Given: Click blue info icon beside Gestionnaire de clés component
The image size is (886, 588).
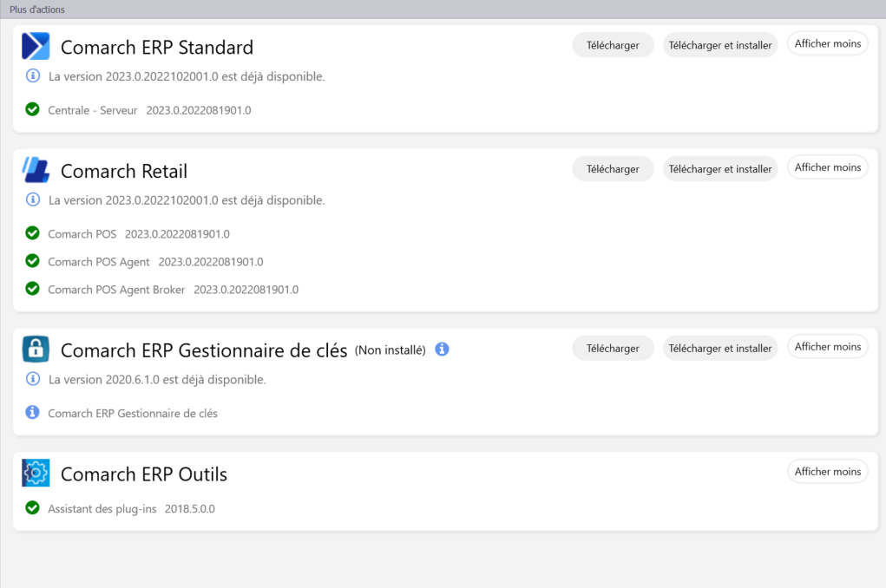Looking at the screenshot, I should click(33, 412).
